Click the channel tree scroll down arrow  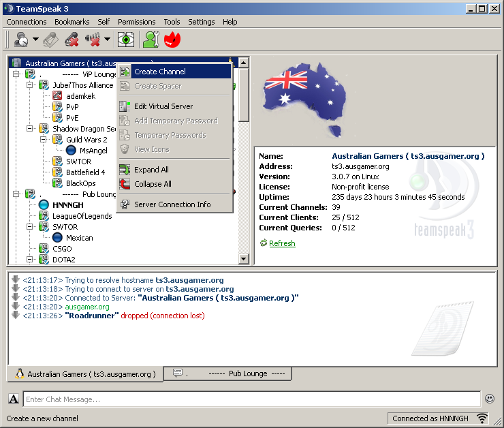(244, 259)
